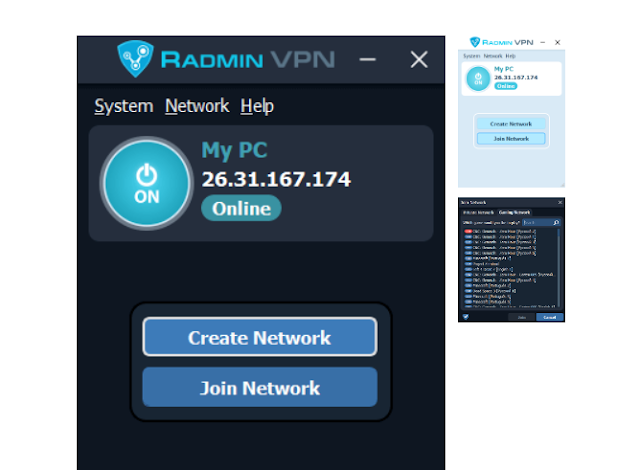
Task: Open the Network menu in dark window
Action: point(197,106)
